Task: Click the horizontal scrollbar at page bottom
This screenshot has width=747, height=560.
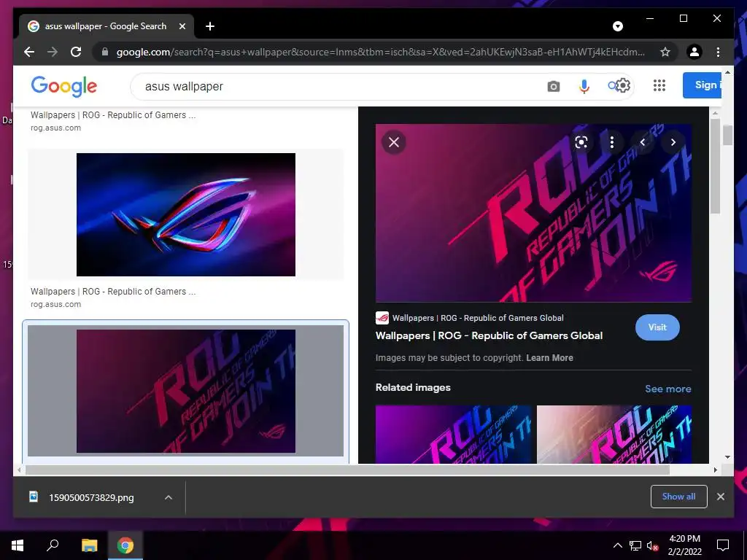Action: tap(347, 470)
